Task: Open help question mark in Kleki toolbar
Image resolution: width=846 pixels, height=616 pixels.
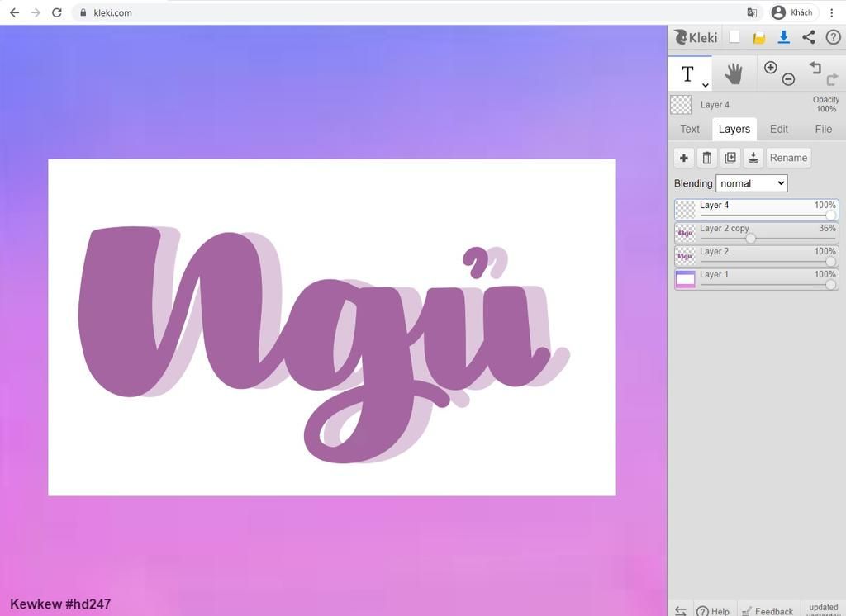Action: (833, 37)
